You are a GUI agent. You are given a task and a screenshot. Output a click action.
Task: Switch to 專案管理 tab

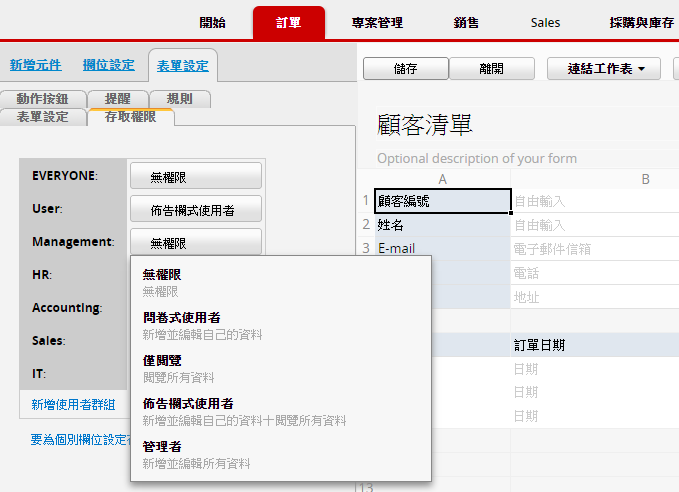(377, 23)
